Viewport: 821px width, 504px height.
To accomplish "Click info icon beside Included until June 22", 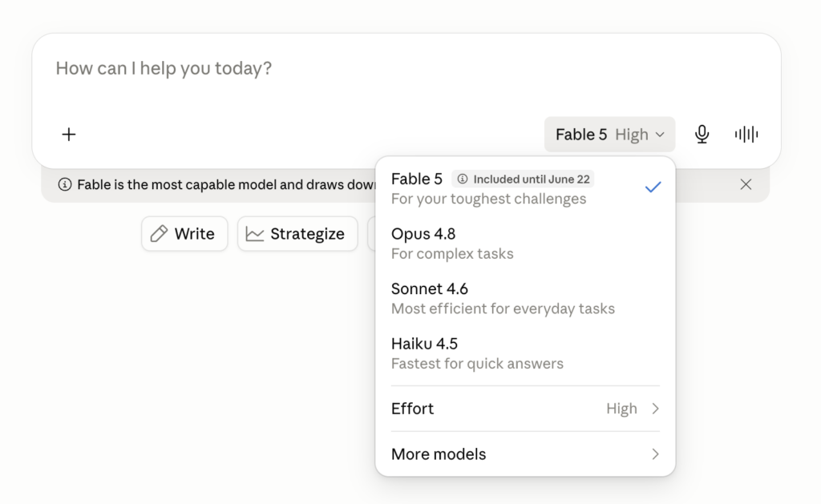I will click(463, 179).
